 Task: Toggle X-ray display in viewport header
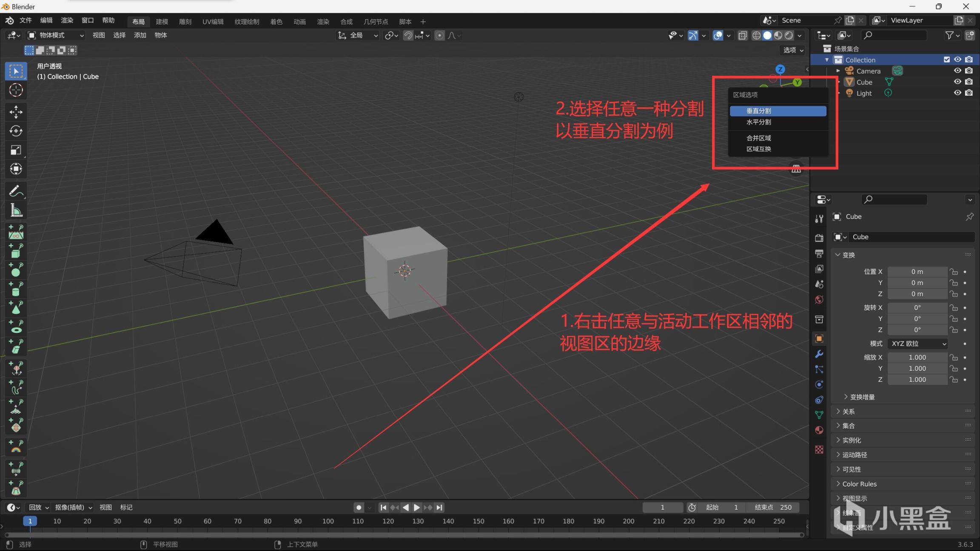click(743, 35)
